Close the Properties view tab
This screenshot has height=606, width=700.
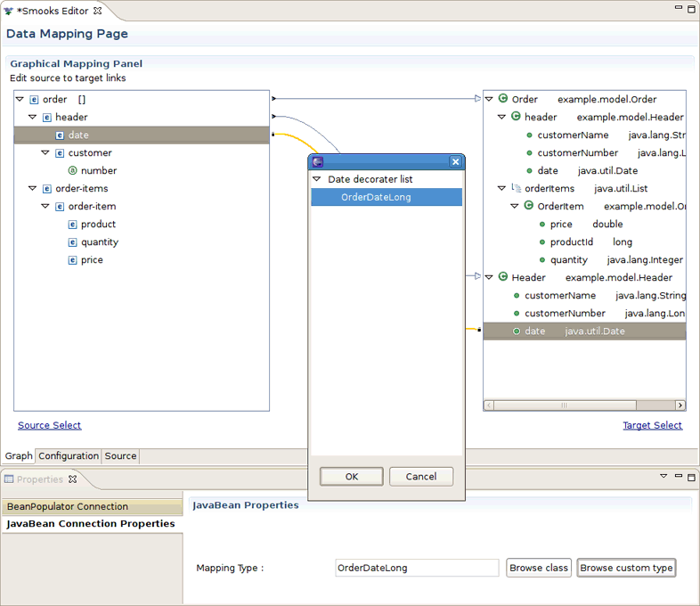click(x=72, y=479)
